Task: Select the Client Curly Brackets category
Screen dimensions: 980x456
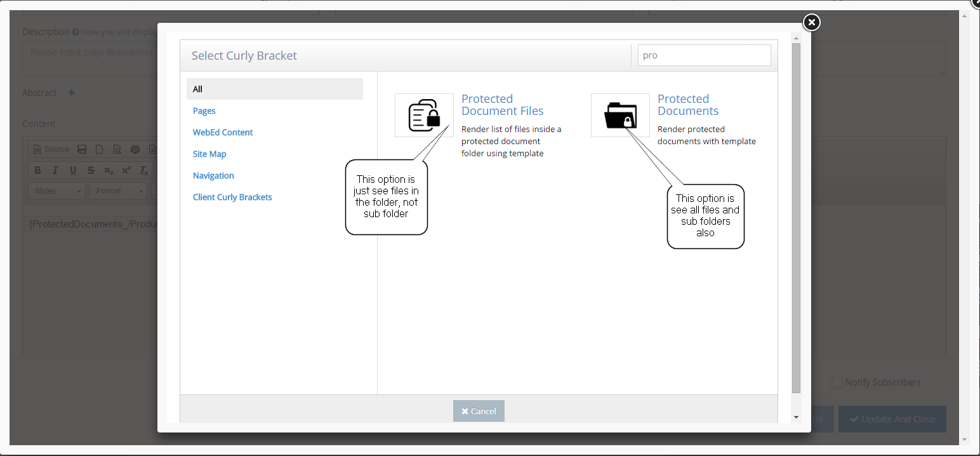Action: click(x=232, y=197)
